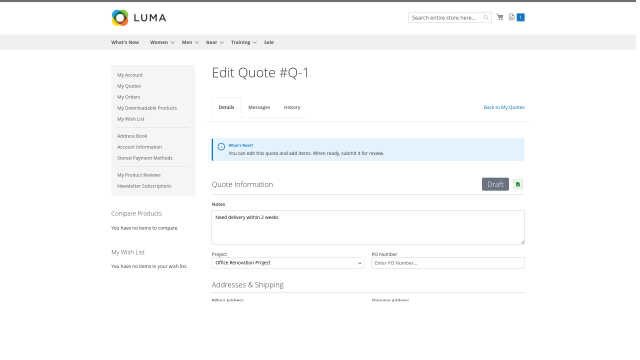Open My Wish List sidebar link

[131, 119]
